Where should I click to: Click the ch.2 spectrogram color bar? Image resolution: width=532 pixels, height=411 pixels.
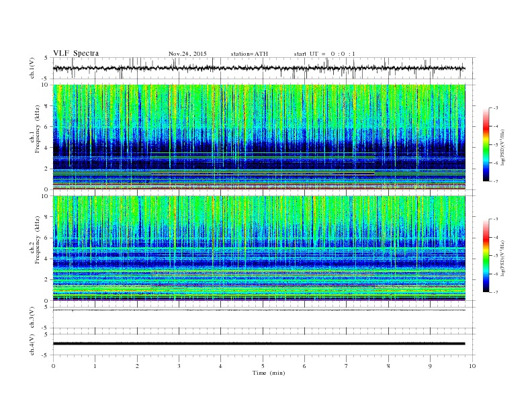[x=486, y=255]
